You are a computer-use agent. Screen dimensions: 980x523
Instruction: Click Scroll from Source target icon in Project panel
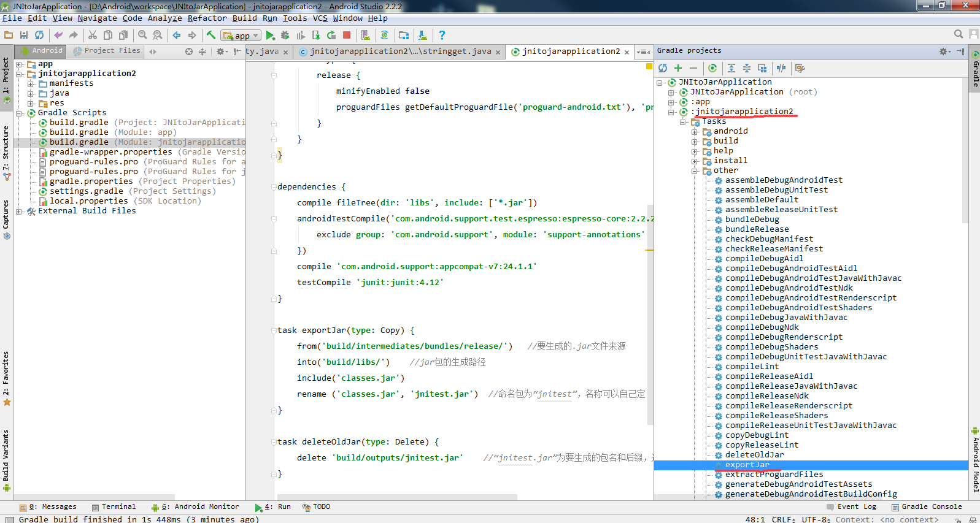point(189,52)
